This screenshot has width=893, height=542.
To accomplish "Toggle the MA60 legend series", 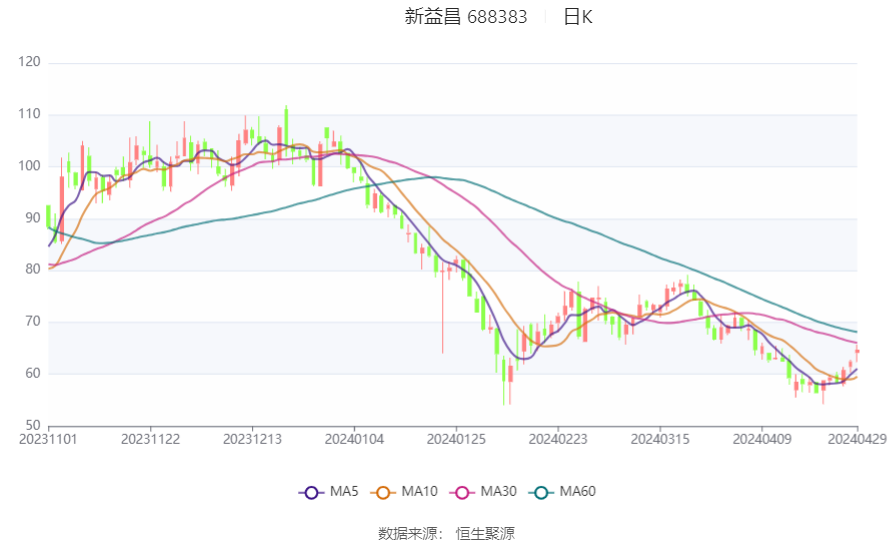I will point(562,491).
